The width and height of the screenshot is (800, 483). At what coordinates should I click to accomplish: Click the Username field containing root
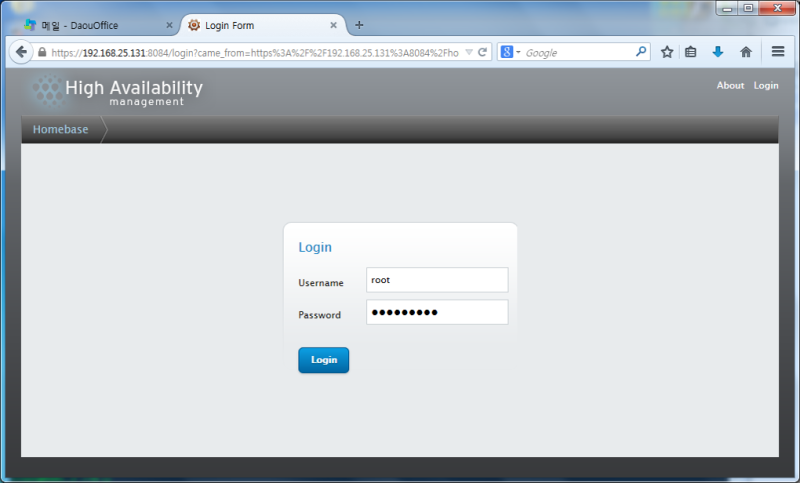point(437,280)
